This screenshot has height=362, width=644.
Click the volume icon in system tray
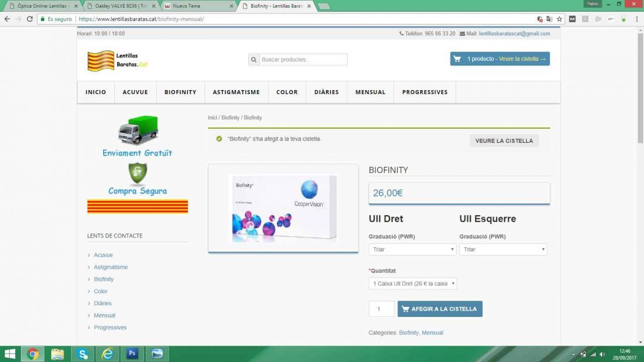point(602,354)
